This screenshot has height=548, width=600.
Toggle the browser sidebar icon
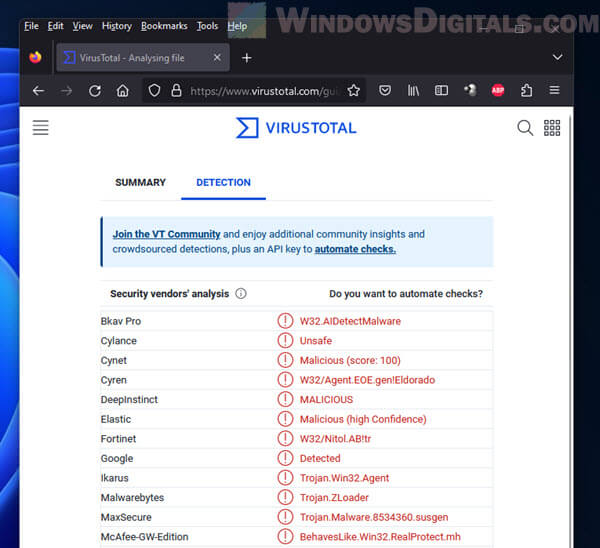(441, 91)
